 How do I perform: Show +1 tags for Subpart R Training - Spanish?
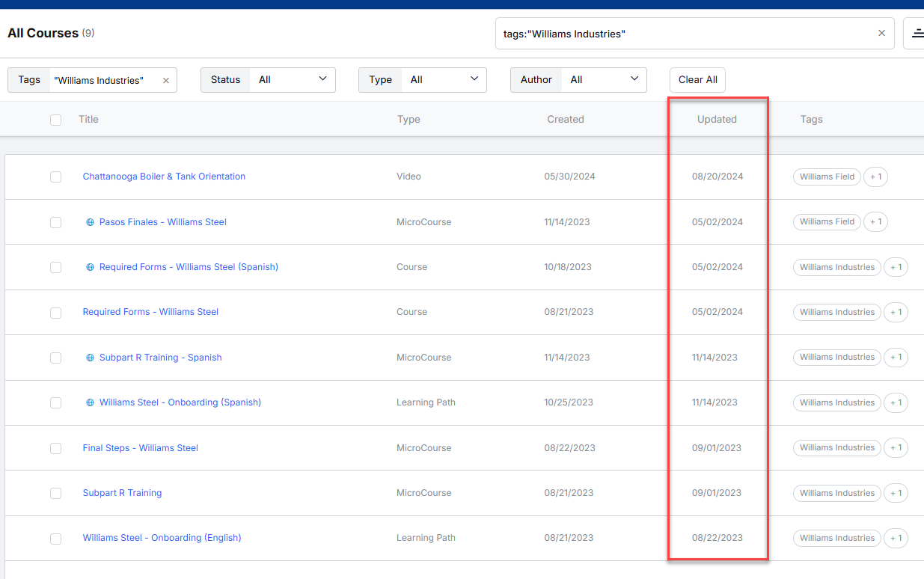(x=896, y=357)
